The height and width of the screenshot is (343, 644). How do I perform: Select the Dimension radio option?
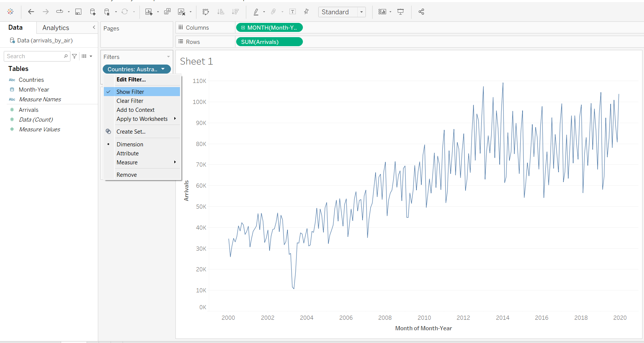130,144
